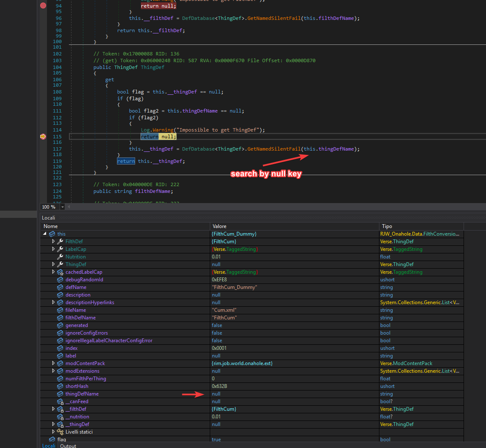Click the backing-field icon next to __canFeed
Viewport: 486px width, 448px height.
tap(60, 401)
